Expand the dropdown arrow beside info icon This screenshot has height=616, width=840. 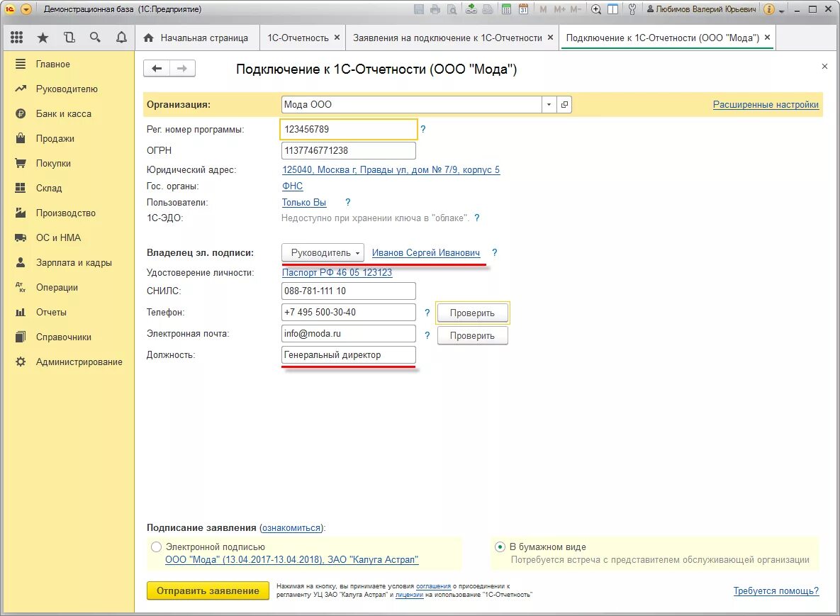pyautogui.click(x=782, y=10)
